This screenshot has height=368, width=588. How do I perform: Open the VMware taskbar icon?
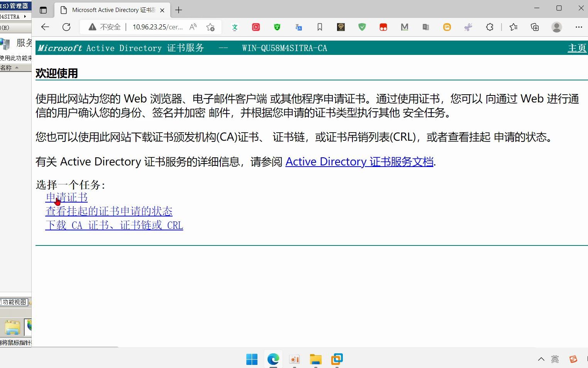click(x=337, y=359)
